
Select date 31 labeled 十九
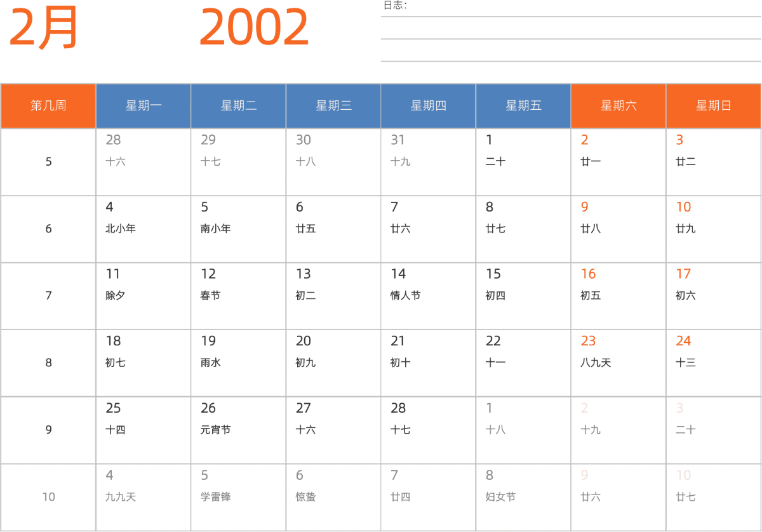[429, 162]
